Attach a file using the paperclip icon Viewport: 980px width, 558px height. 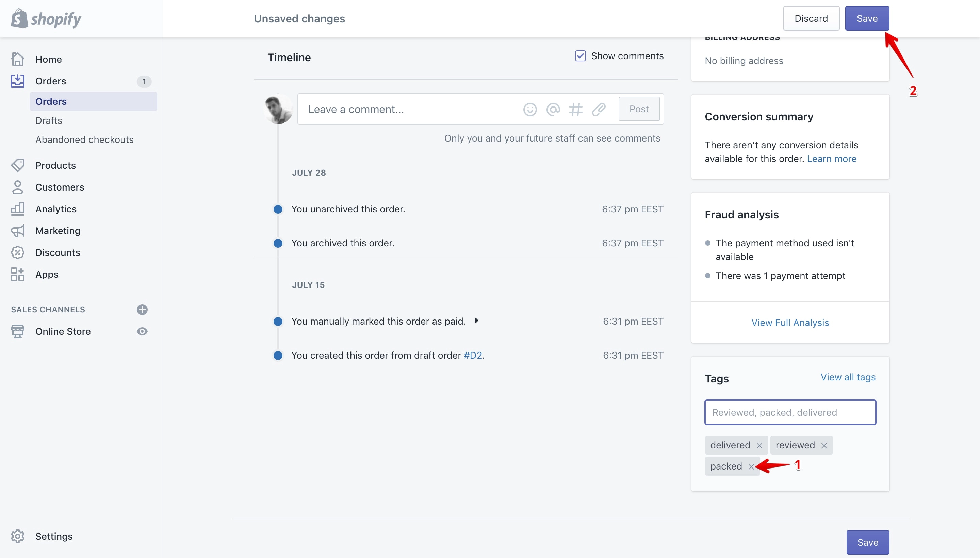coord(599,110)
